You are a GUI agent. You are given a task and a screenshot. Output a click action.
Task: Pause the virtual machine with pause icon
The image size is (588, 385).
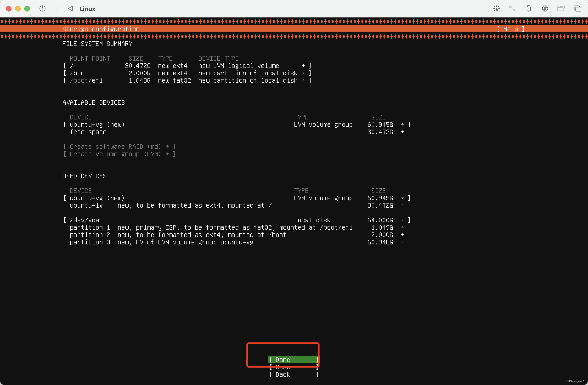[x=57, y=9]
